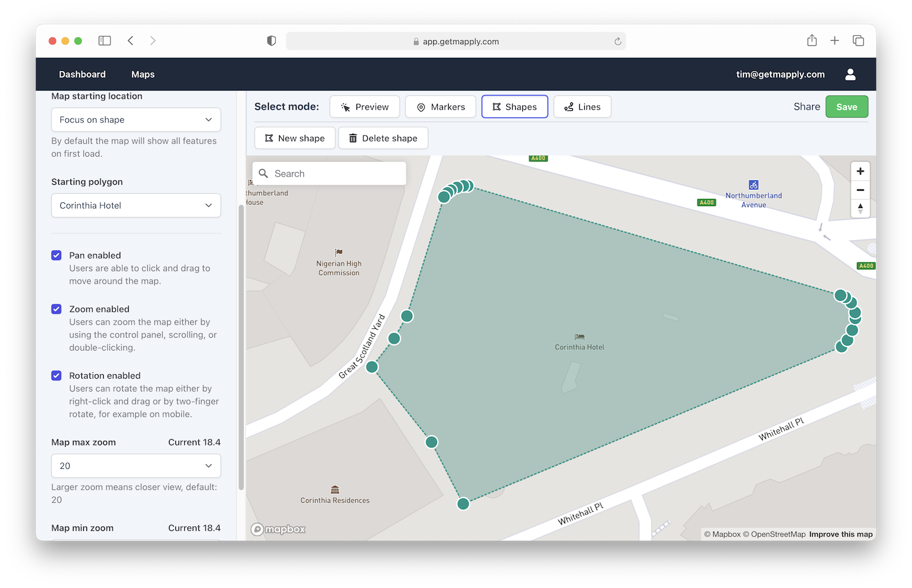Switch to Lines mode
The height and width of the screenshot is (588, 912).
[x=582, y=107]
